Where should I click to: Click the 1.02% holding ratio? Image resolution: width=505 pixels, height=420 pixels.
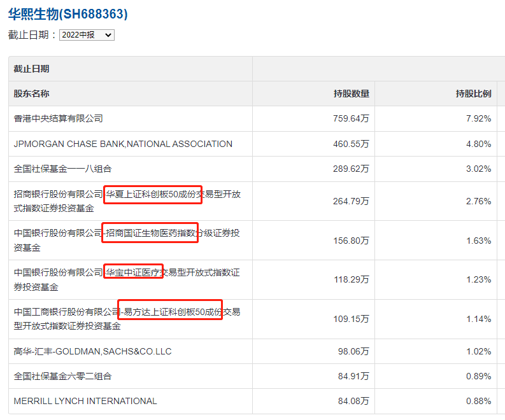(x=479, y=351)
